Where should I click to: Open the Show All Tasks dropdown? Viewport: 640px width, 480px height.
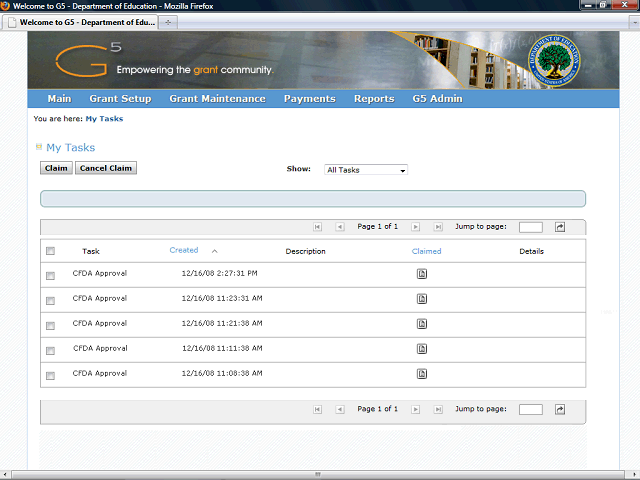(x=366, y=170)
